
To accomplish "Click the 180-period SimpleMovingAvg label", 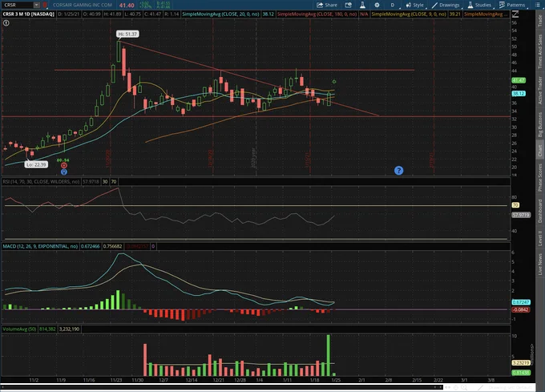I will click(x=317, y=14).
